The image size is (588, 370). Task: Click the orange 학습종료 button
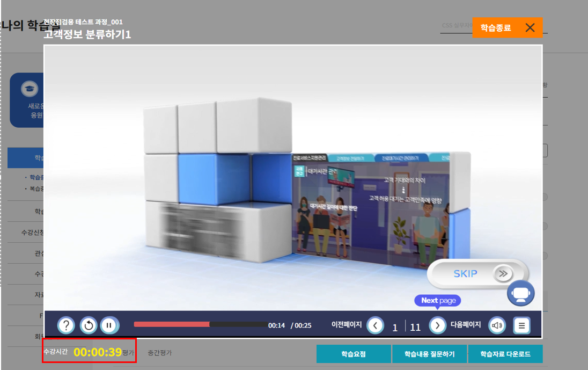coord(496,28)
